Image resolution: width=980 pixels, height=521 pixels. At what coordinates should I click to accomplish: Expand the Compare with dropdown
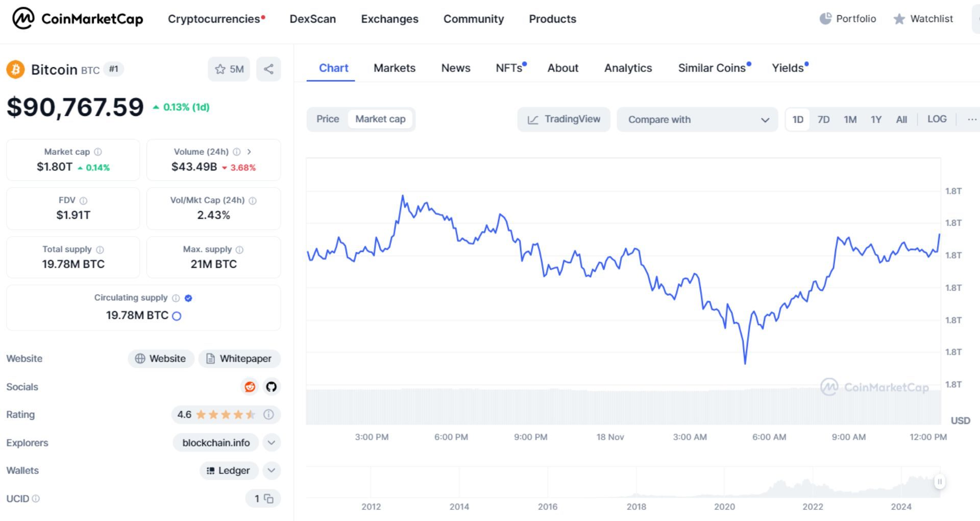697,119
